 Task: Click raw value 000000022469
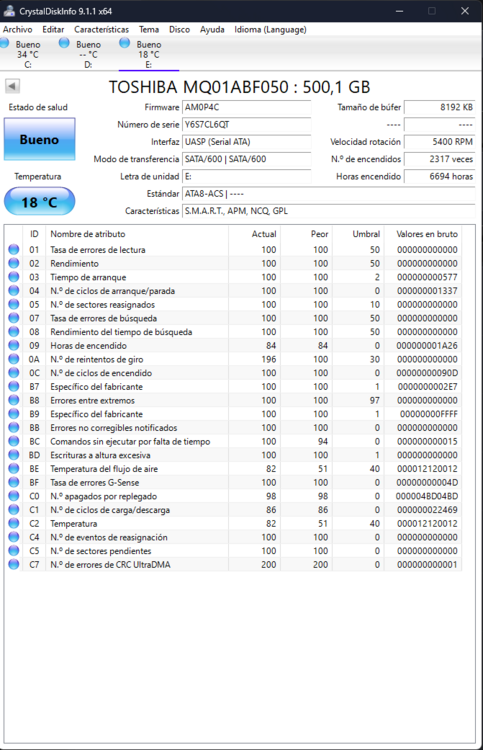coord(427,510)
